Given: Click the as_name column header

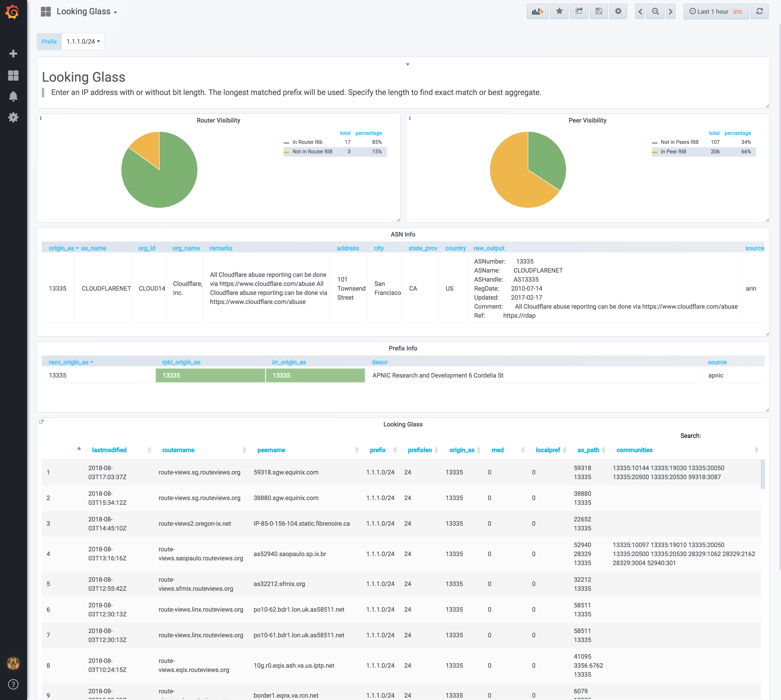Looking at the screenshot, I should [94, 248].
